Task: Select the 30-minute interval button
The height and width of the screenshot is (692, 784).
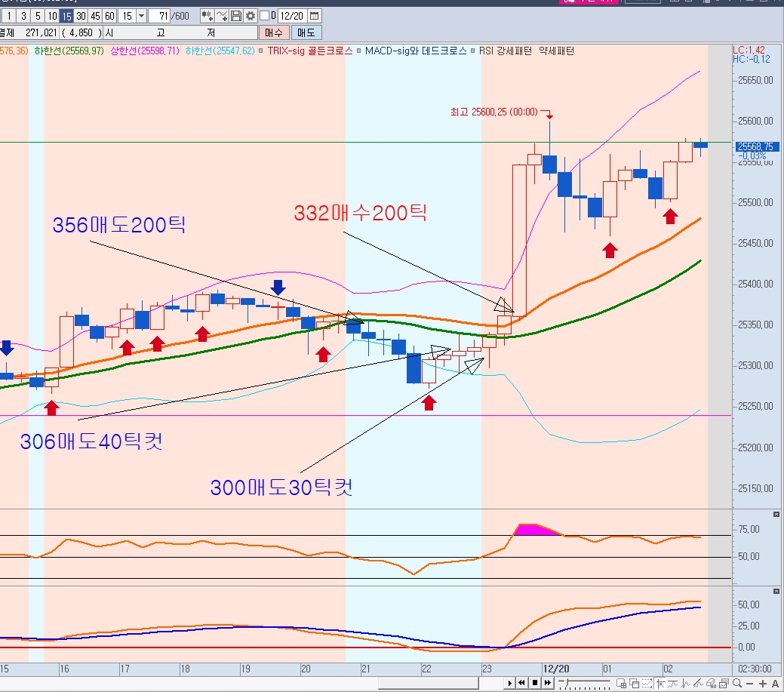Action: [81, 16]
